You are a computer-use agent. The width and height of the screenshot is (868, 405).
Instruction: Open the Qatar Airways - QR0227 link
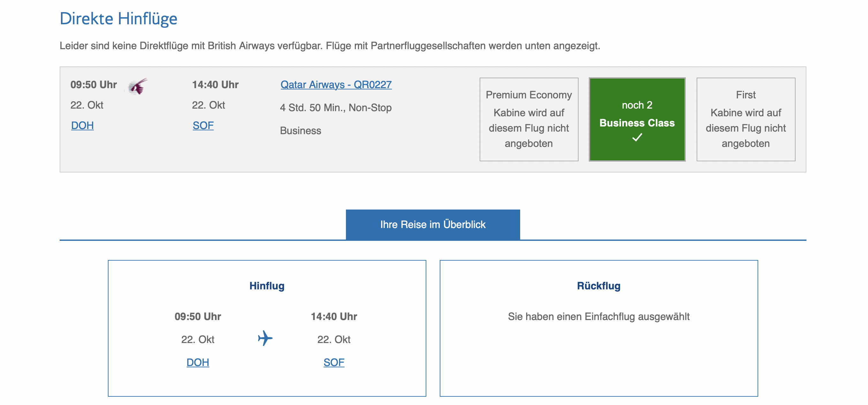point(336,85)
